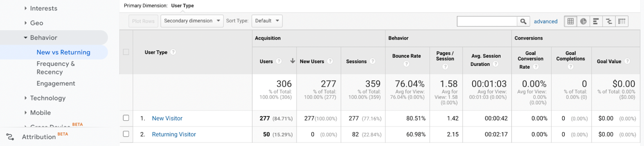
Task: Check the Returning Visitor row checkbox
Action: pos(126,134)
